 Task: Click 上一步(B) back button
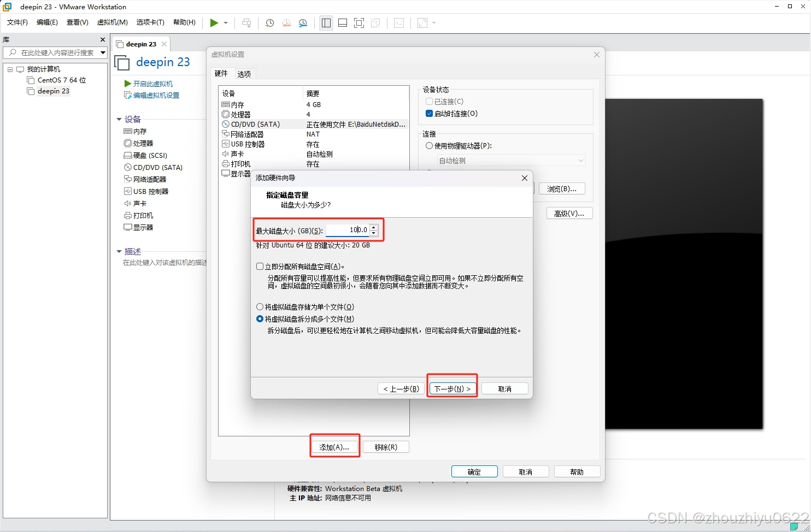click(401, 389)
